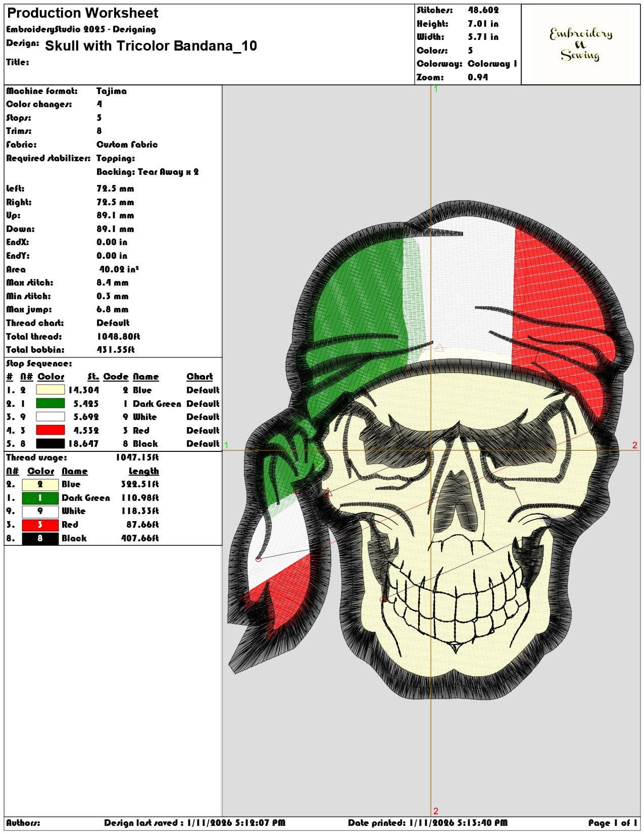This screenshot has height=834, width=644.
Task: Click the St. column header in Stop Sequence
Action: [93, 377]
